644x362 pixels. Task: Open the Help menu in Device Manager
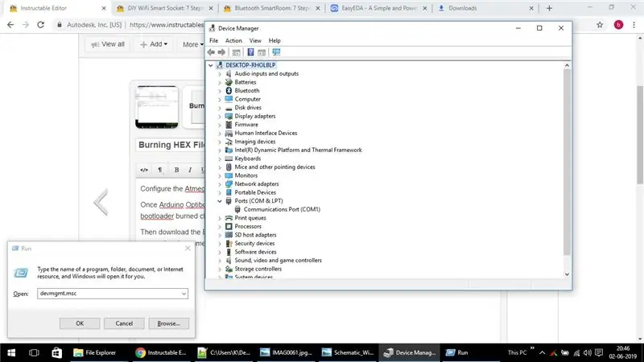275,41
